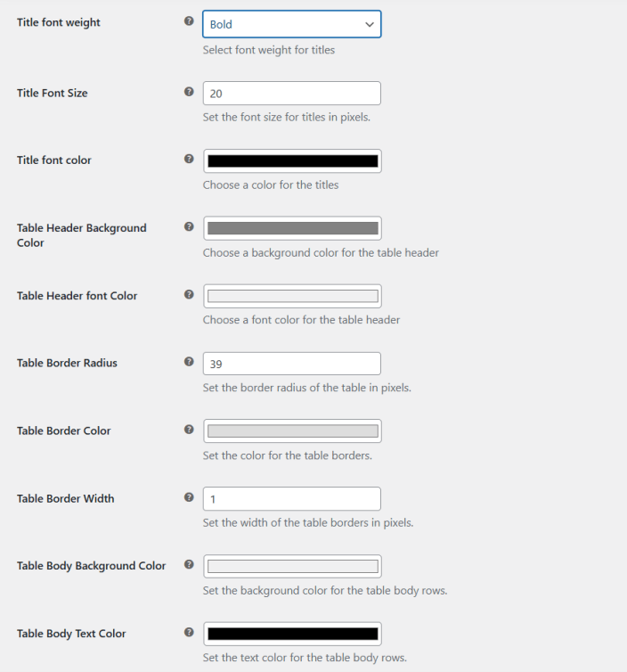Focus the Table Border Radius field
The image size is (627, 672).
coord(292,364)
